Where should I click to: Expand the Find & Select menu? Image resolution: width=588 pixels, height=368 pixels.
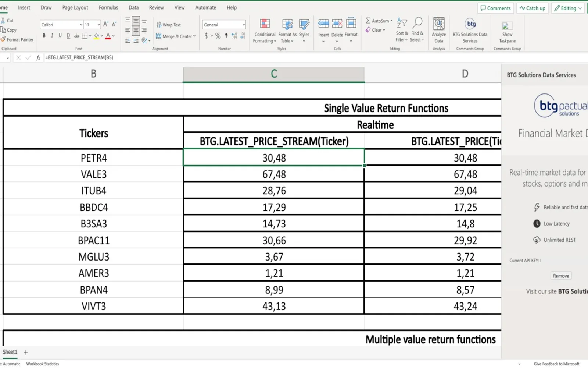(x=417, y=30)
